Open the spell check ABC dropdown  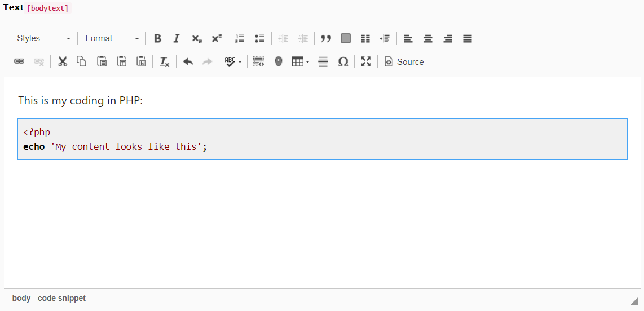tap(233, 61)
